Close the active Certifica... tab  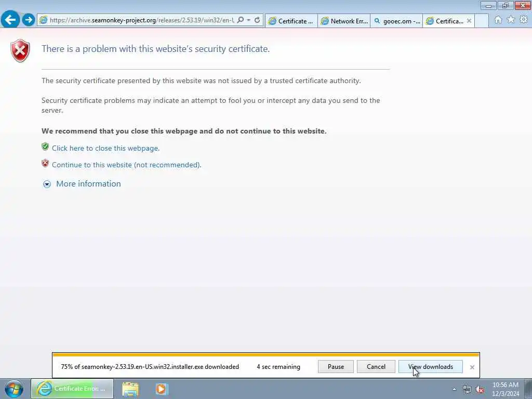[469, 21]
